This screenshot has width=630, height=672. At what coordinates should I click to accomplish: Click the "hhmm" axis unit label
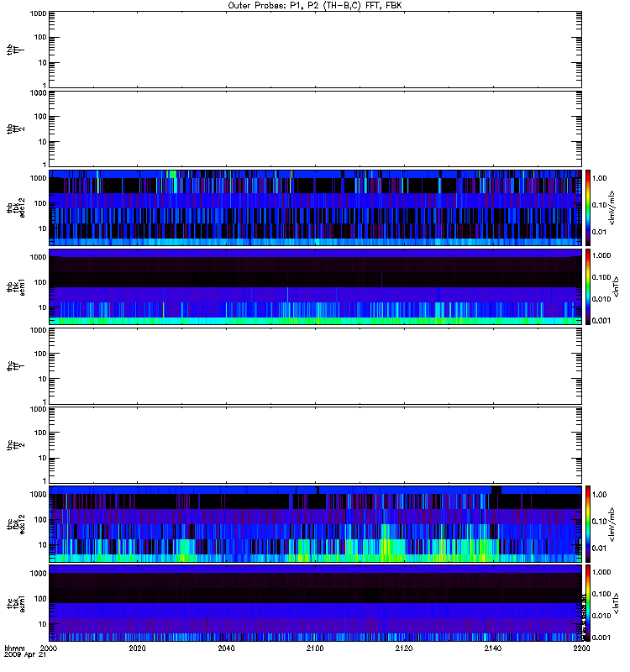pyautogui.click(x=14, y=648)
